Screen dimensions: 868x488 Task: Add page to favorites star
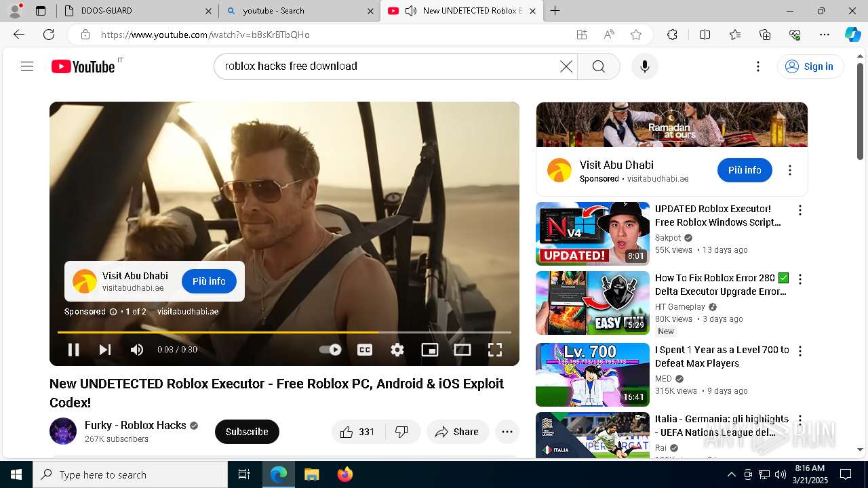click(635, 35)
